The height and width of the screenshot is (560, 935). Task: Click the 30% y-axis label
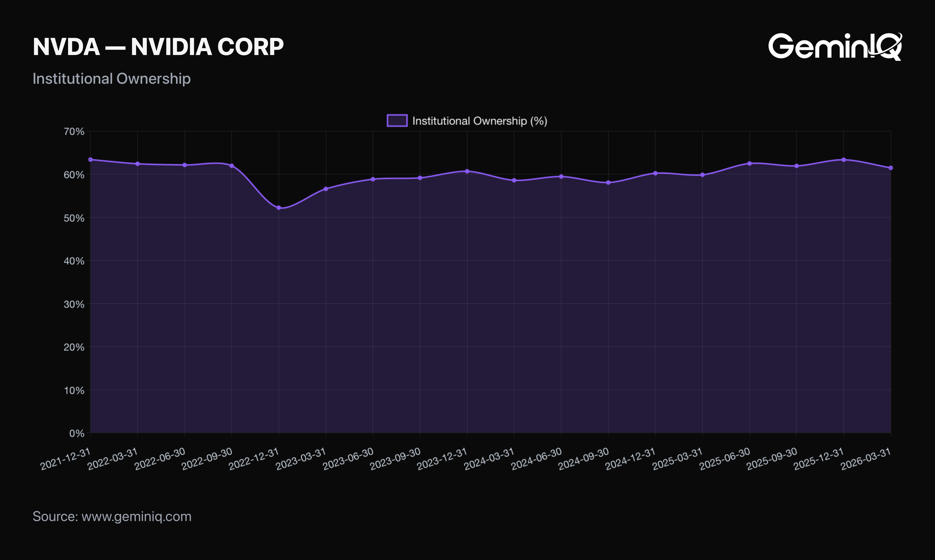point(74,304)
